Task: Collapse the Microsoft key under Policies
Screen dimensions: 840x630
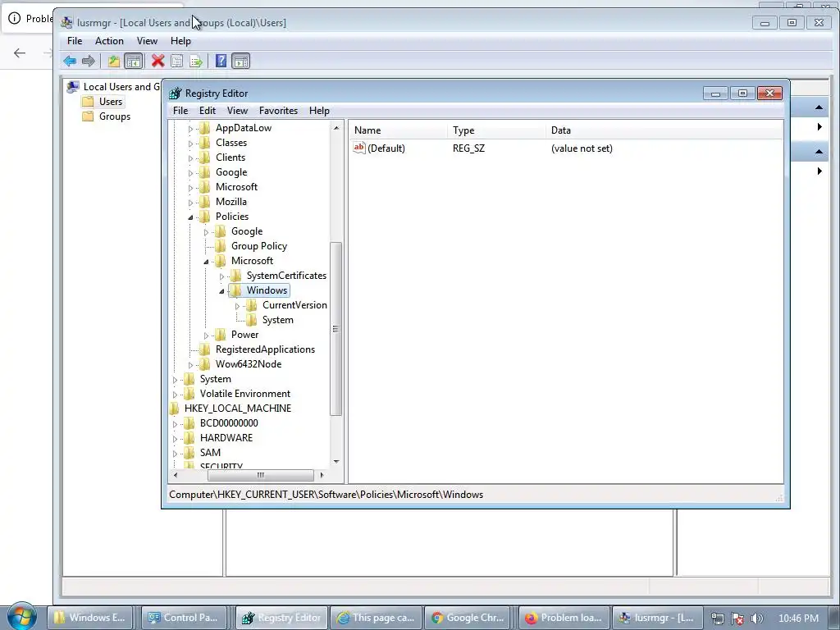Action: pos(206,262)
